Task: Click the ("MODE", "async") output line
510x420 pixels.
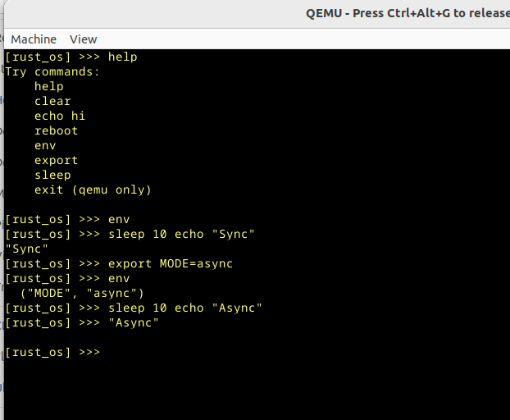Action: point(82,294)
